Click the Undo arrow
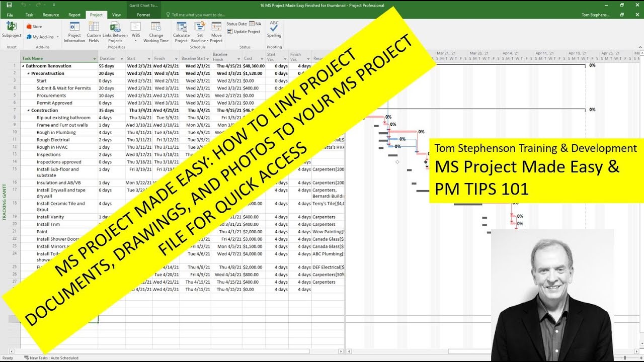 [24, 5]
